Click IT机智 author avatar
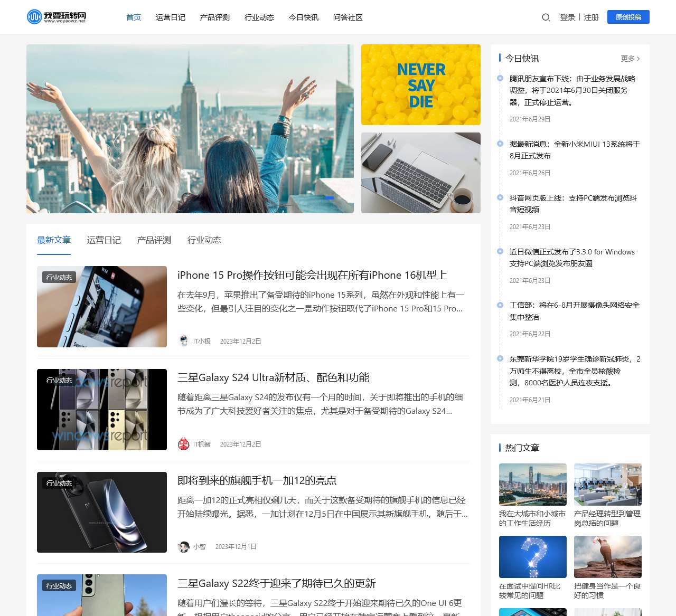Viewport: 676px width, 616px height. click(x=183, y=444)
